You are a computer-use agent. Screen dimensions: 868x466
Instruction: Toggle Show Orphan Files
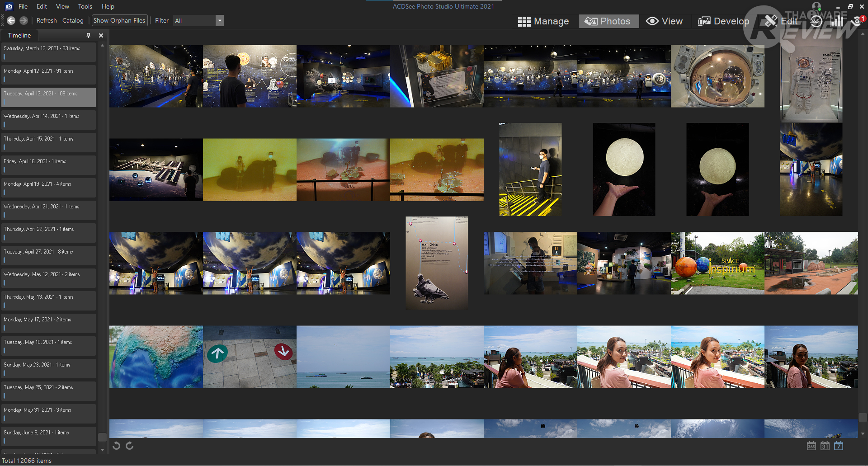(x=119, y=20)
